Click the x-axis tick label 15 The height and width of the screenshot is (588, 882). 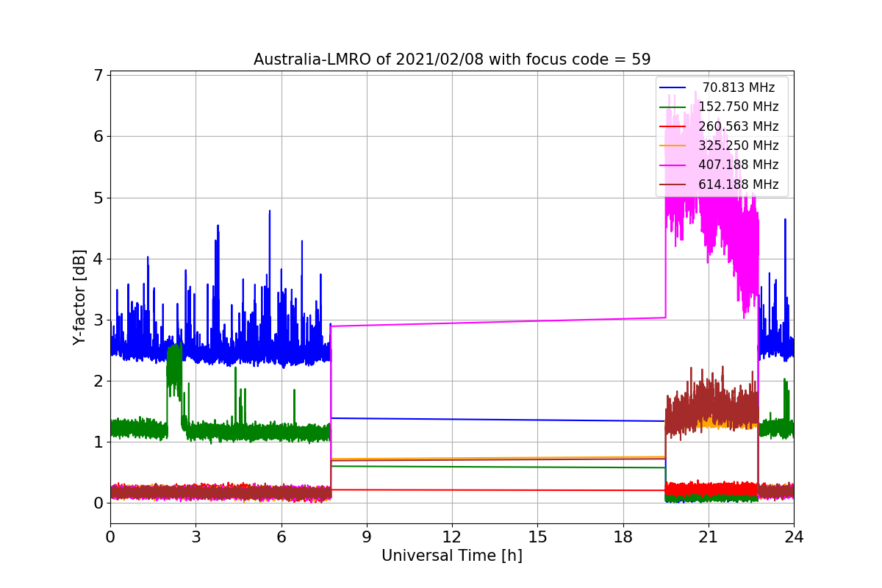click(537, 537)
